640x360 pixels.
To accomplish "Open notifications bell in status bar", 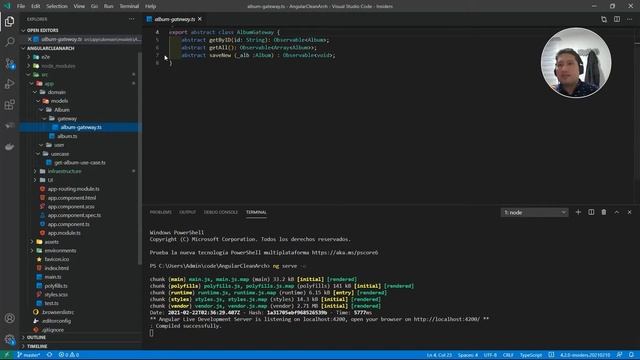I will pyautogui.click(x=631, y=355).
